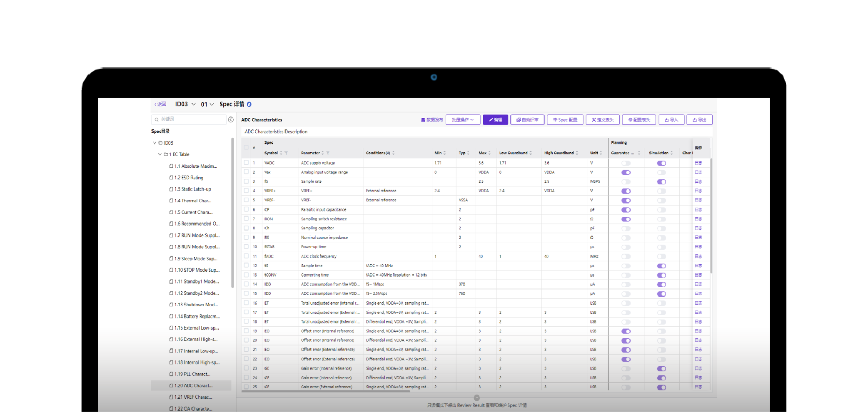Select 1.21 VREF Charac... in Spec tree

tap(193, 397)
